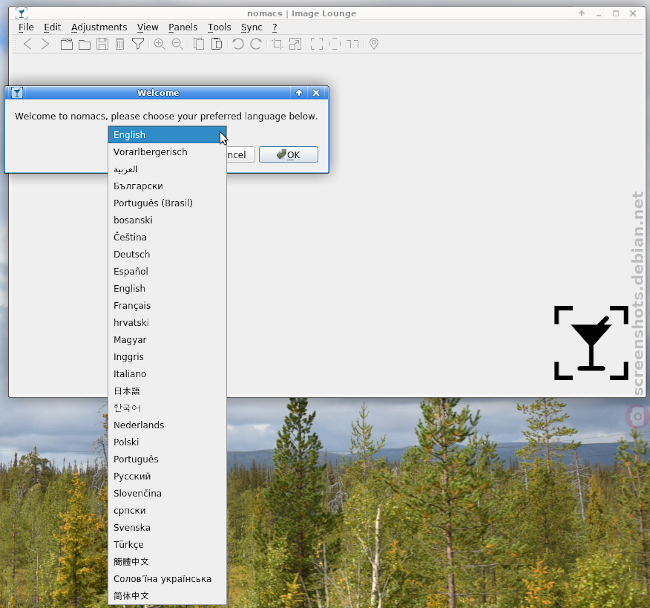This screenshot has width=650, height=608.
Task: Rotate image clockwise icon
Action: pyautogui.click(x=256, y=44)
